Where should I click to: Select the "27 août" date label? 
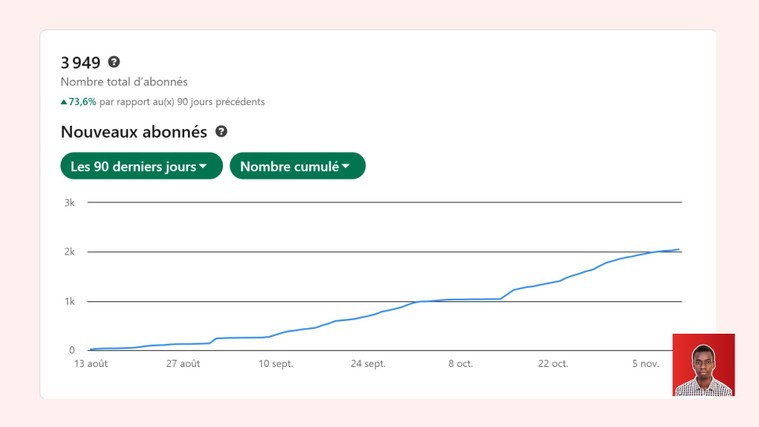point(183,364)
